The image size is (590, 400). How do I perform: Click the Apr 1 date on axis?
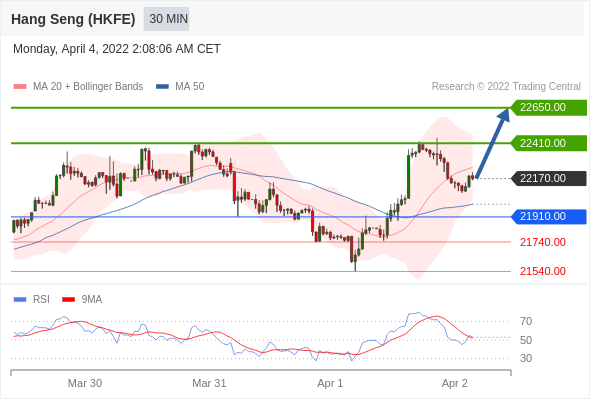point(330,383)
